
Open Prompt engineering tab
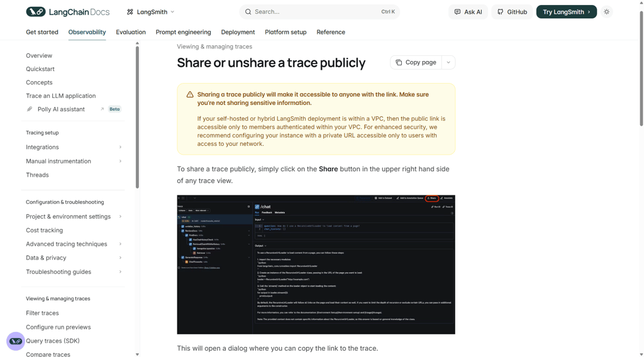(x=183, y=32)
